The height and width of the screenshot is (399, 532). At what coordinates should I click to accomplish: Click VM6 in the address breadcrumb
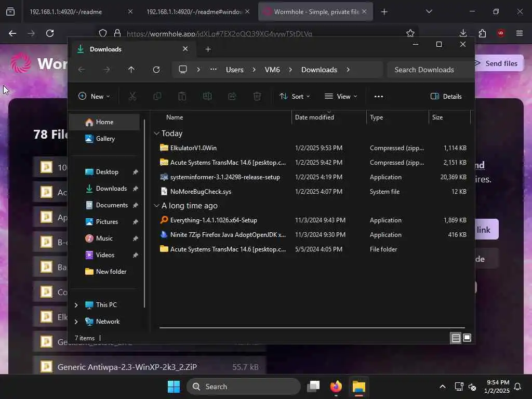pyautogui.click(x=272, y=70)
